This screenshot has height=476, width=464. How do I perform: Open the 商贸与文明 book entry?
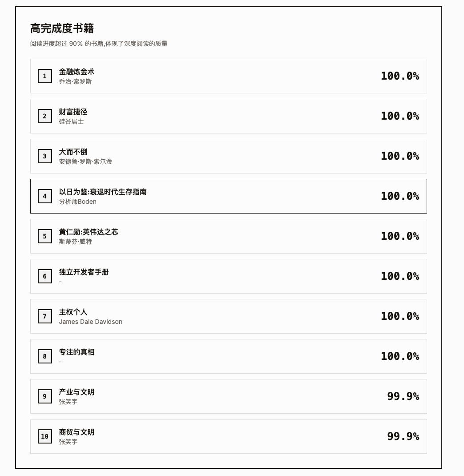(77, 432)
